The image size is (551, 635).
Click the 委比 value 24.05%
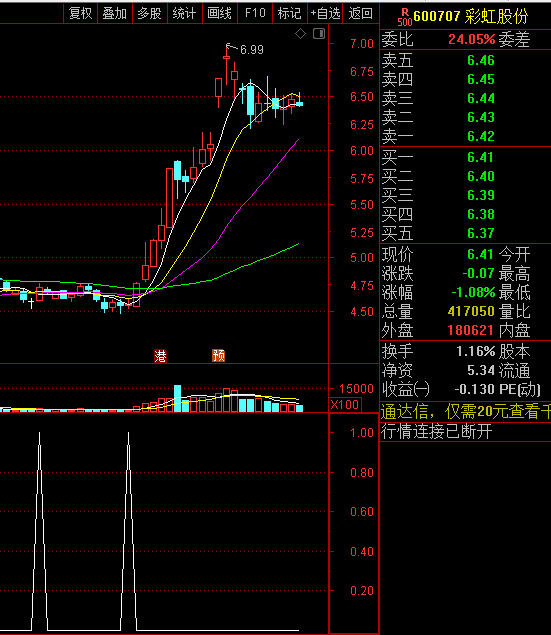[x=472, y=39]
